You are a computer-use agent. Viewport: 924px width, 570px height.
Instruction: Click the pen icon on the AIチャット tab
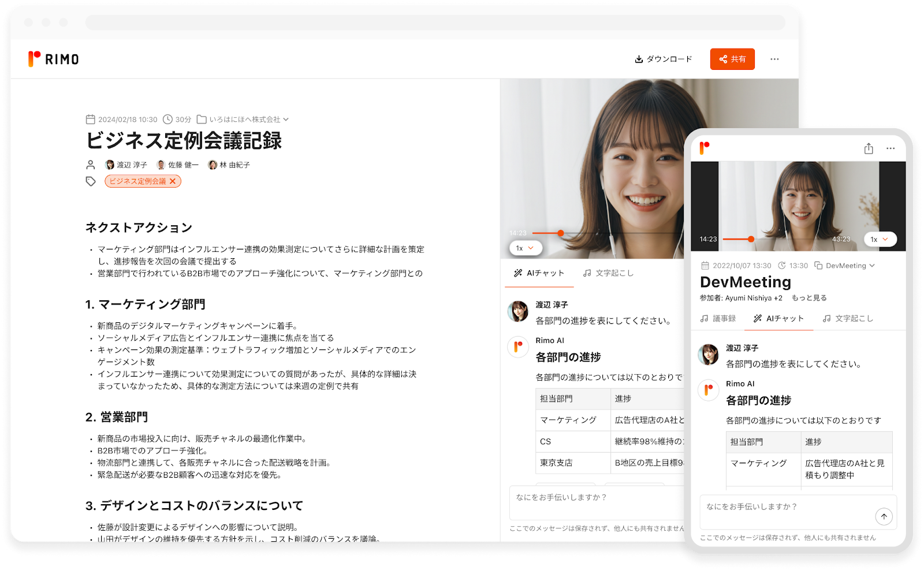coord(517,273)
